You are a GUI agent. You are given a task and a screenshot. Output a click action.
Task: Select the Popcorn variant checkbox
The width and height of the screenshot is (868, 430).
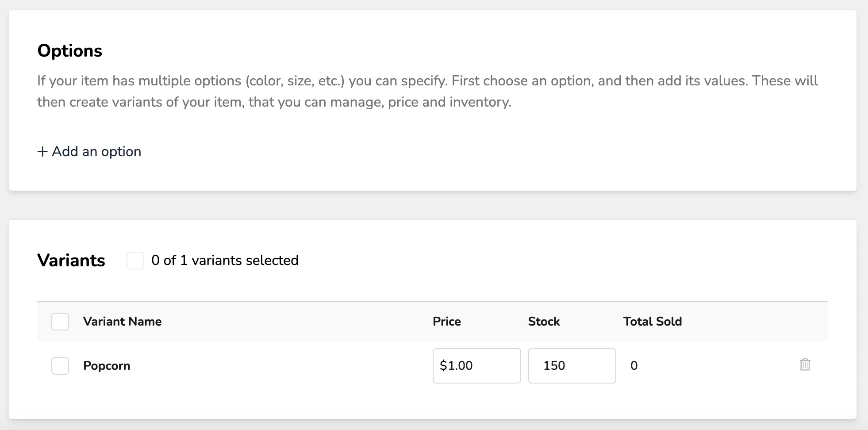[x=60, y=366]
